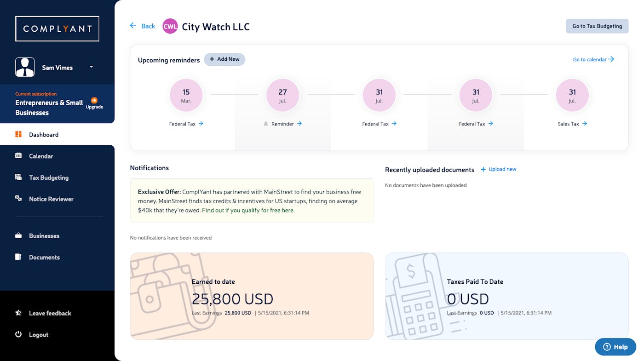The width and height of the screenshot is (644, 361).
Task: Click the Tax Budgeting calculator icon
Action: click(x=18, y=177)
